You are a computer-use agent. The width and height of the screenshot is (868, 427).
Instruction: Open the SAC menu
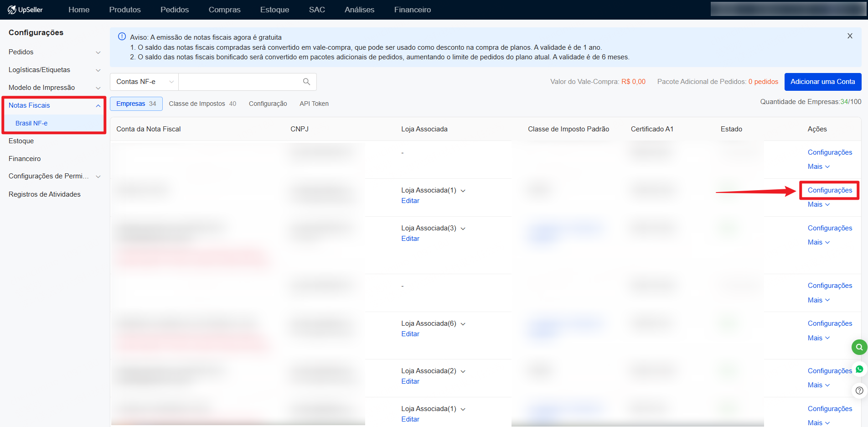pos(317,10)
